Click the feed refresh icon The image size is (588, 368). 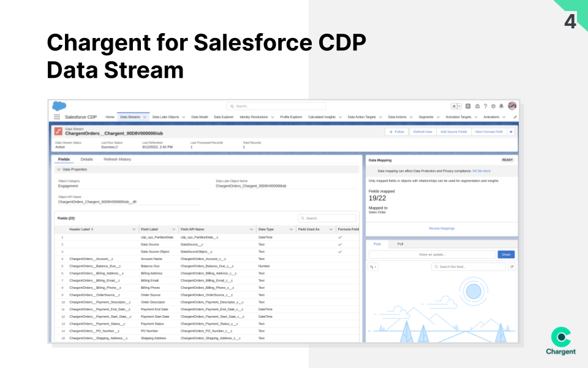[512, 267]
